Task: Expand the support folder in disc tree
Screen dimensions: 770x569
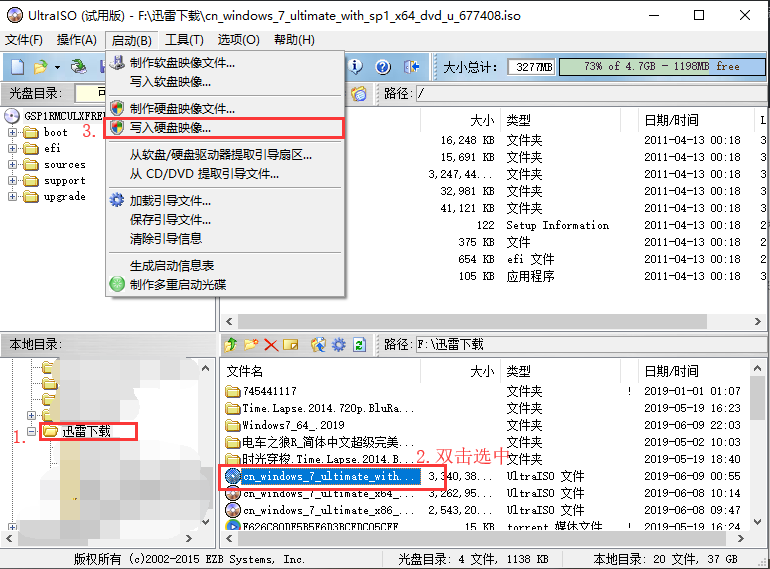Action: [12, 181]
